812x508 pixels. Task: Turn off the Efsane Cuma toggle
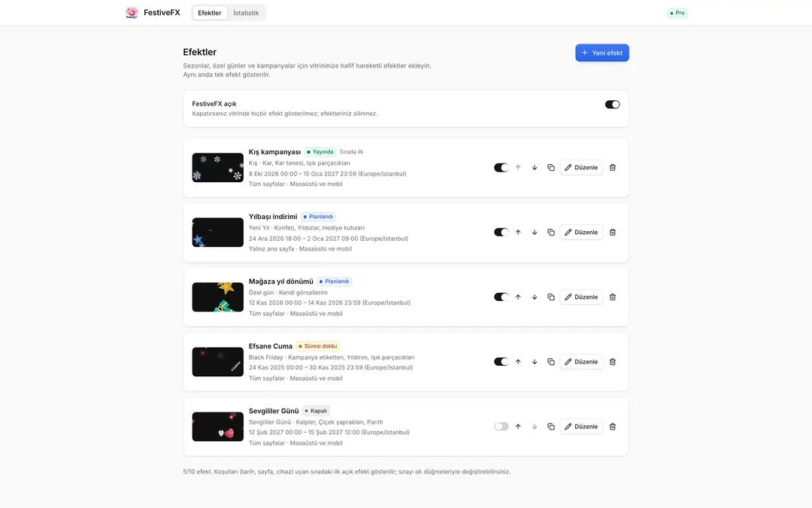501,362
